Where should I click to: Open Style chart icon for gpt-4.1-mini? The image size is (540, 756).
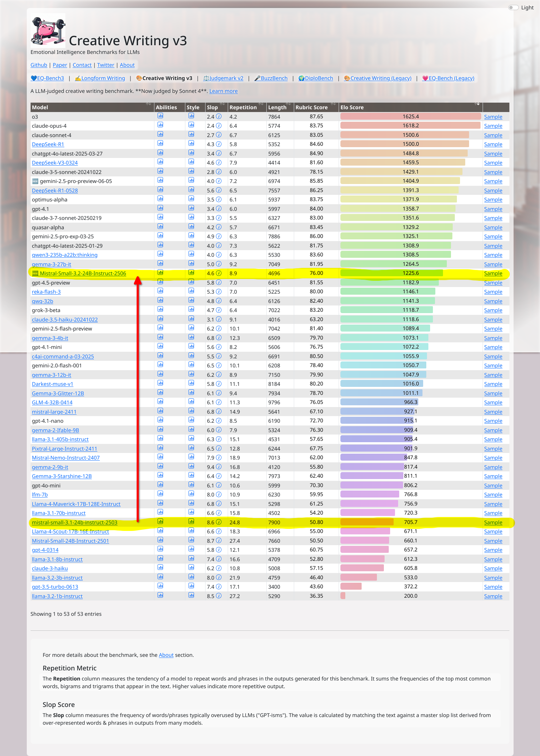pyautogui.click(x=191, y=346)
